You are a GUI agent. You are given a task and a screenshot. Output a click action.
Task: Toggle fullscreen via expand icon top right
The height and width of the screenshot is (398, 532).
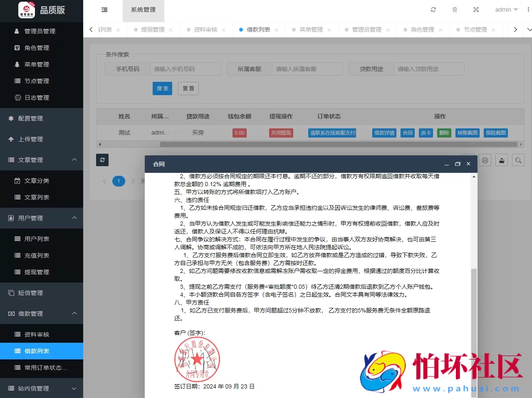pos(476,10)
